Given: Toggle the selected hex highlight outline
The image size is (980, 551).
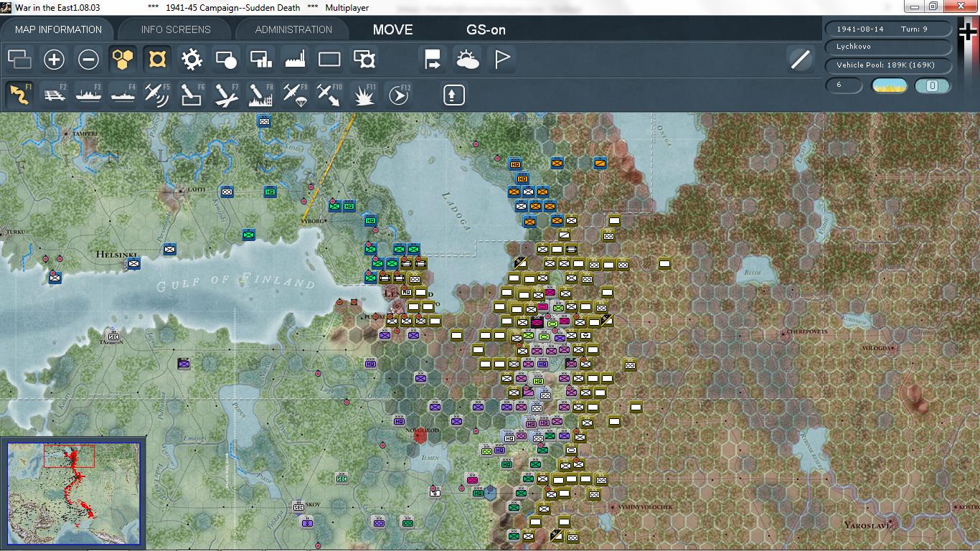Looking at the screenshot, I should coord(156,59).
